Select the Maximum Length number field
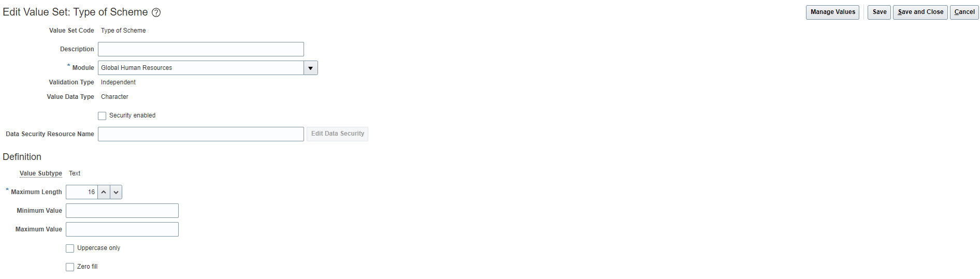The width and height of the screenshot is (980, 279). tap(82, 192)
